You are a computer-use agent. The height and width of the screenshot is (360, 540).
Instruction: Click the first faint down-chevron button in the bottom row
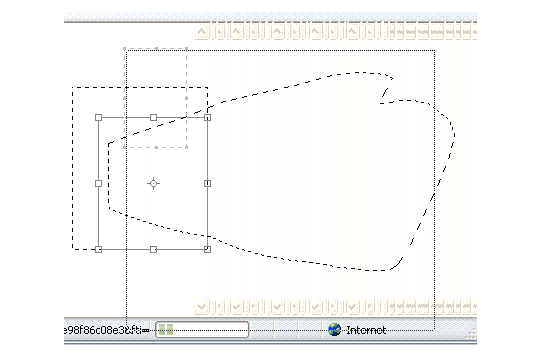202,306
